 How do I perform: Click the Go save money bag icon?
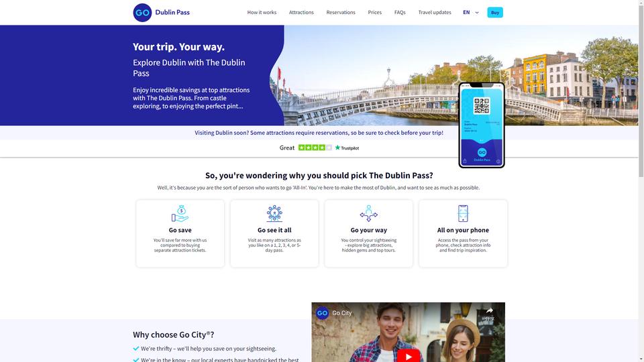click(180, 213)
